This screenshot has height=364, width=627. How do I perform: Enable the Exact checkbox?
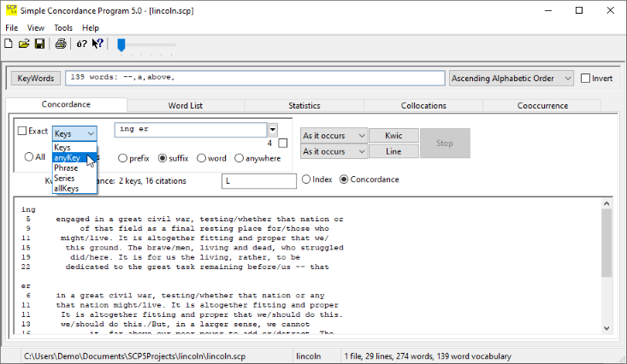22,132
